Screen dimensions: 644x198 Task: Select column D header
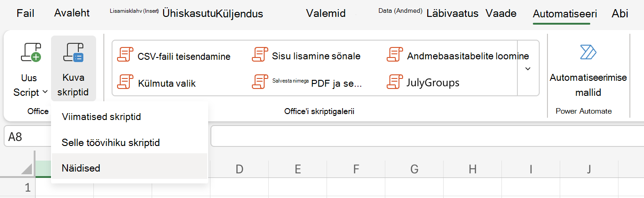pyautogui.click(x=240, y=169)
